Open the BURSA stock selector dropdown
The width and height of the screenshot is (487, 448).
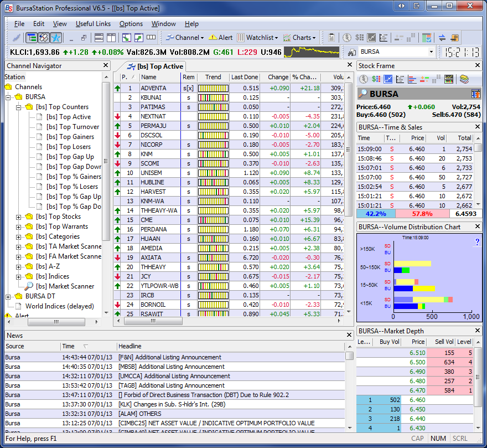431,52
